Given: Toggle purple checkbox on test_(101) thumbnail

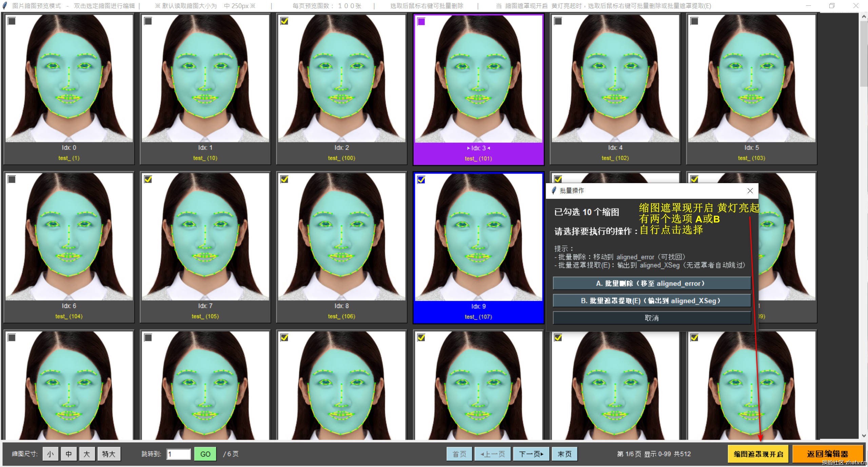Looking at the screenshot, I should tap(421, 22).
